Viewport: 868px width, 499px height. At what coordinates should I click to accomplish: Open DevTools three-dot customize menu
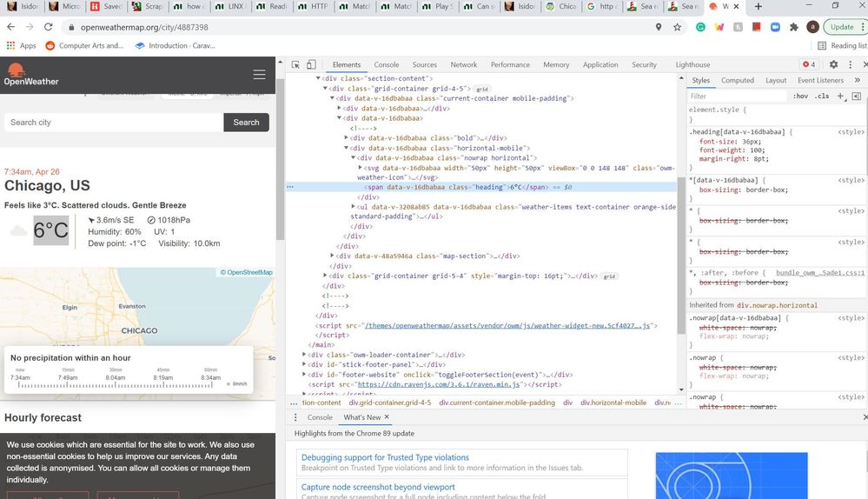851,64
